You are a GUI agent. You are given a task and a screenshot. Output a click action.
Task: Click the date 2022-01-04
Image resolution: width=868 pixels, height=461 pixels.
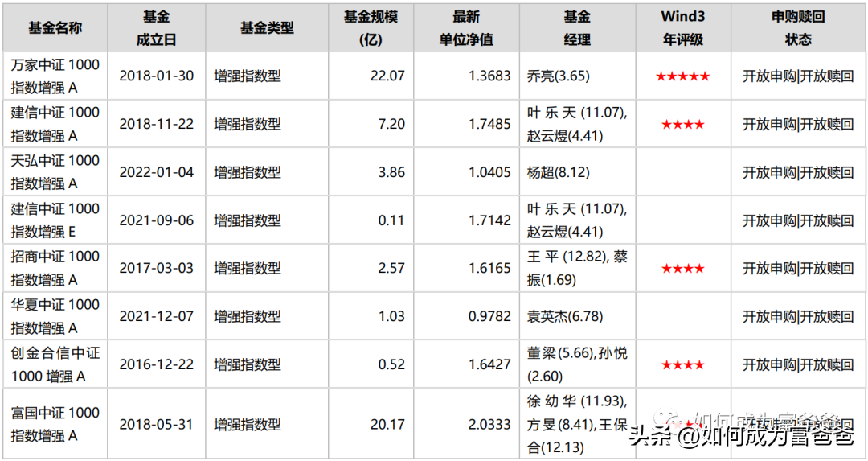(157, 172)
